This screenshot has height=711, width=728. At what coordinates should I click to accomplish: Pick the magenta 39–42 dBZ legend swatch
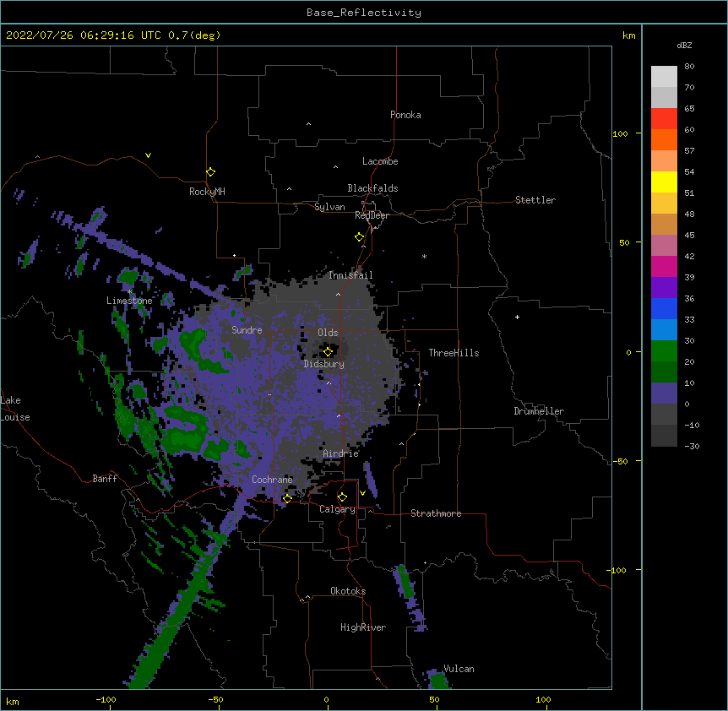[664, 266]
